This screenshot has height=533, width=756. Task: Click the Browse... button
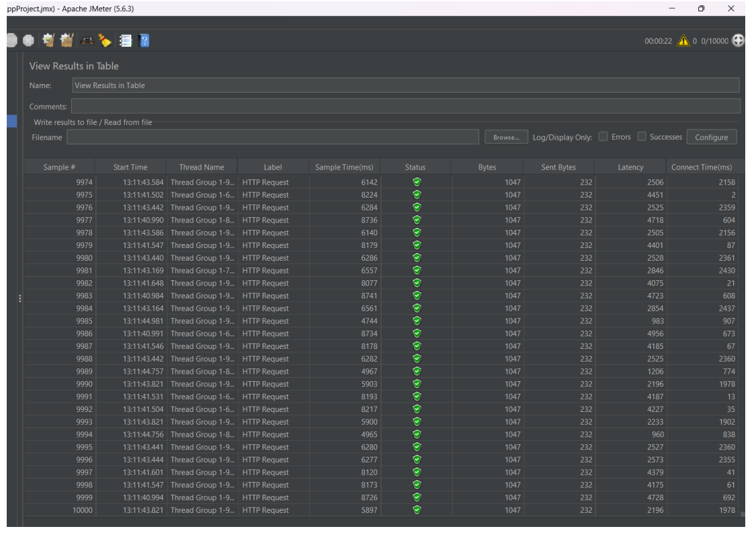tap(506, 138)
